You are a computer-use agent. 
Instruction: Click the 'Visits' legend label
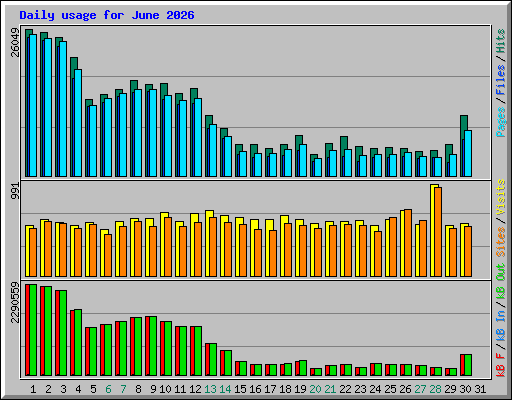[x=500, y=197]
